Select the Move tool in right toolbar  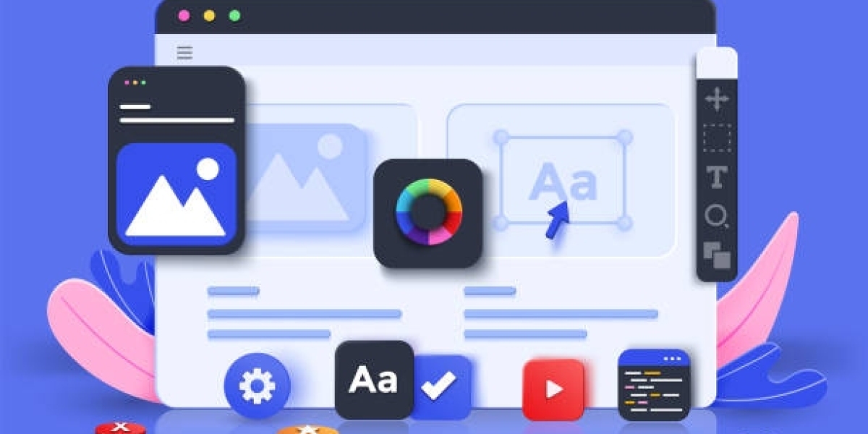pos(717,99)
